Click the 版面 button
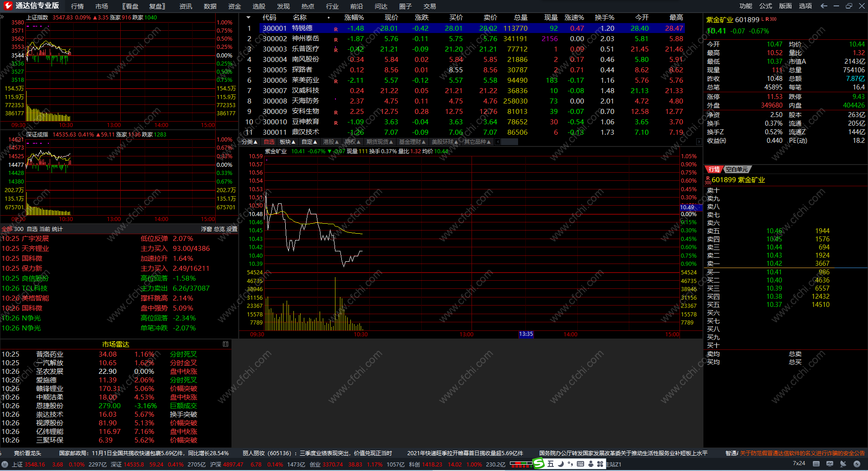 tap(786, 6)
